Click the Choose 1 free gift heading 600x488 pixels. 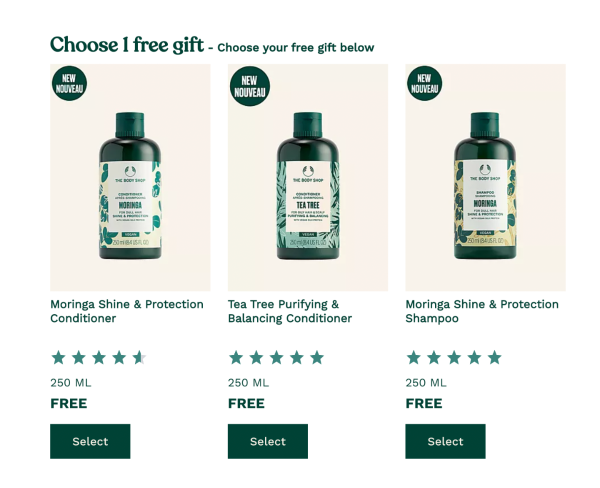127,45
